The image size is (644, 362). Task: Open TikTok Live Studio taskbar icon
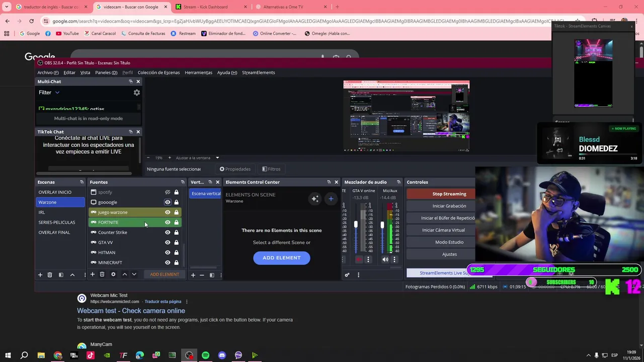click(x=91, y=355)
